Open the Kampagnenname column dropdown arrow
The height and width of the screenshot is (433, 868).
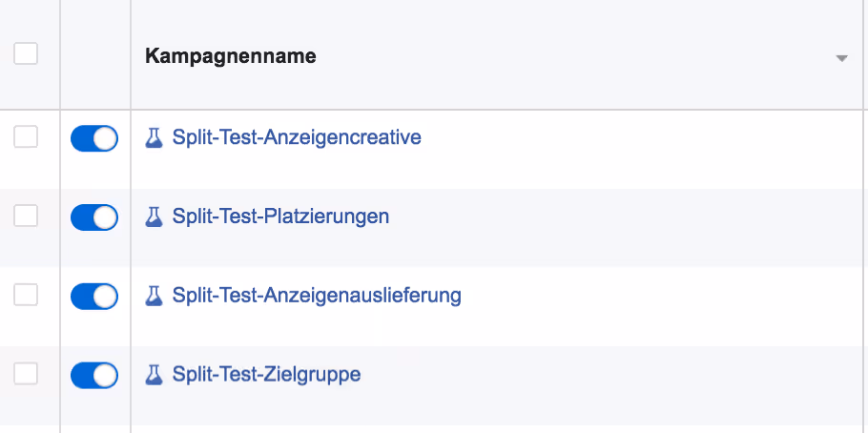(x=841, y=57)
